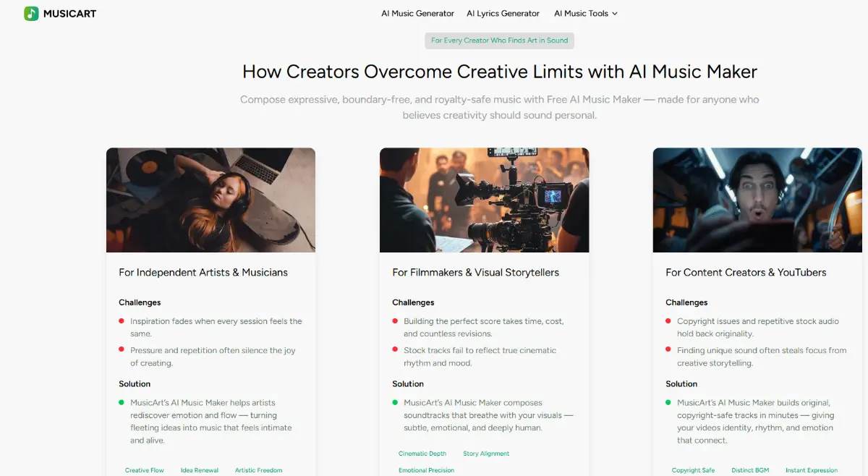This screenshot has width=868, height=476.
Task: Select the Distinct BGM tag
Action: point(750,470)
